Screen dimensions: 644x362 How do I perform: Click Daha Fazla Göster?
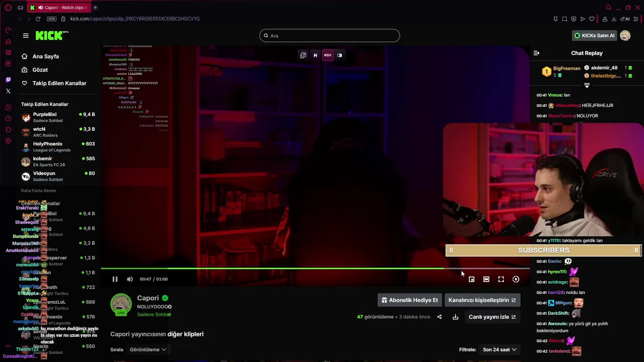pyautogui.click(x=39, y=191)
